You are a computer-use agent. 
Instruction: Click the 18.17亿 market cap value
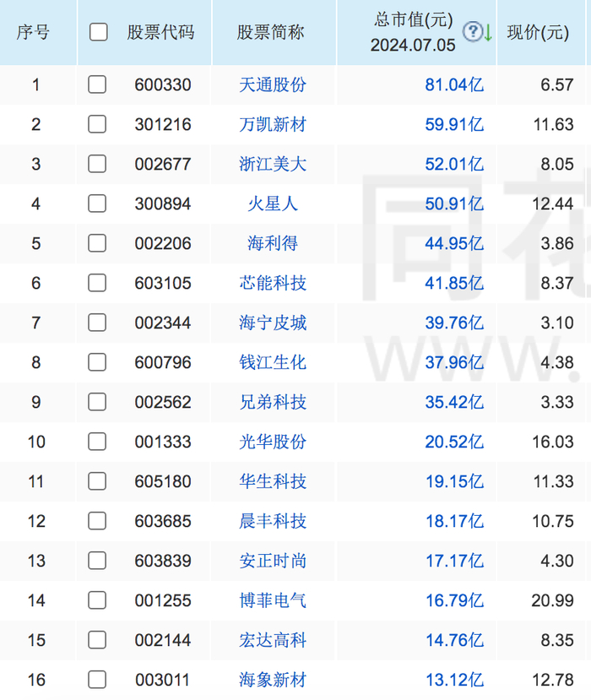point(454,521)
